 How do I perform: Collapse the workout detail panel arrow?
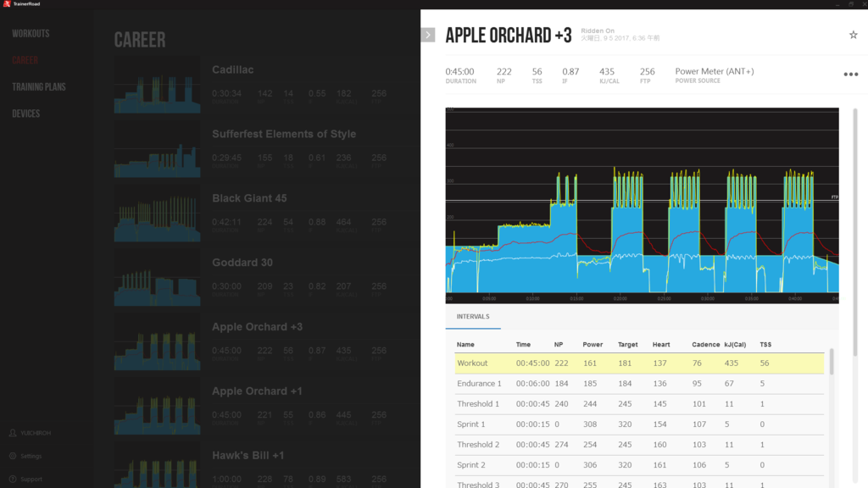pos(428,35)
